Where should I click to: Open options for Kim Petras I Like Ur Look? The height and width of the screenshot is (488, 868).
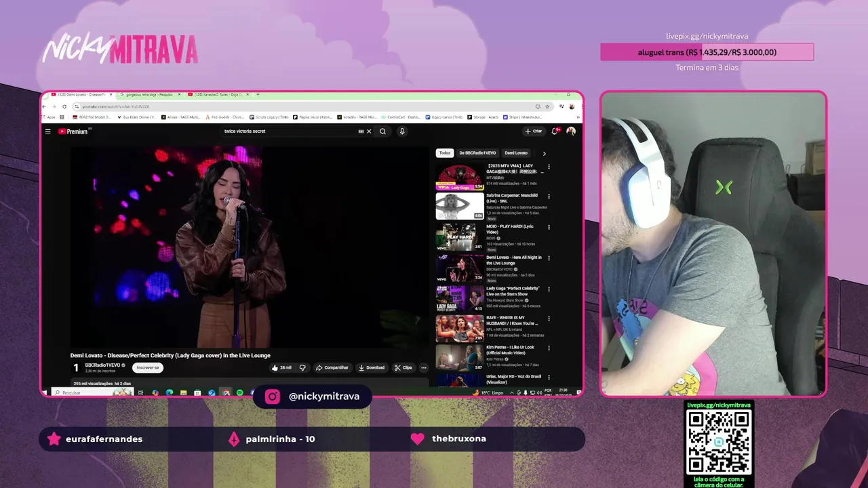(549, 348)
